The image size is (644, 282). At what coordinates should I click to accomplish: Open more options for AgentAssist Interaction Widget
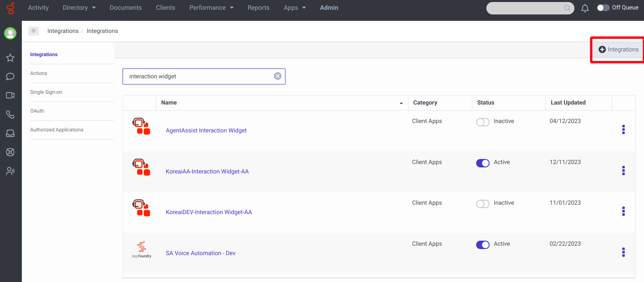coord(623,130)
